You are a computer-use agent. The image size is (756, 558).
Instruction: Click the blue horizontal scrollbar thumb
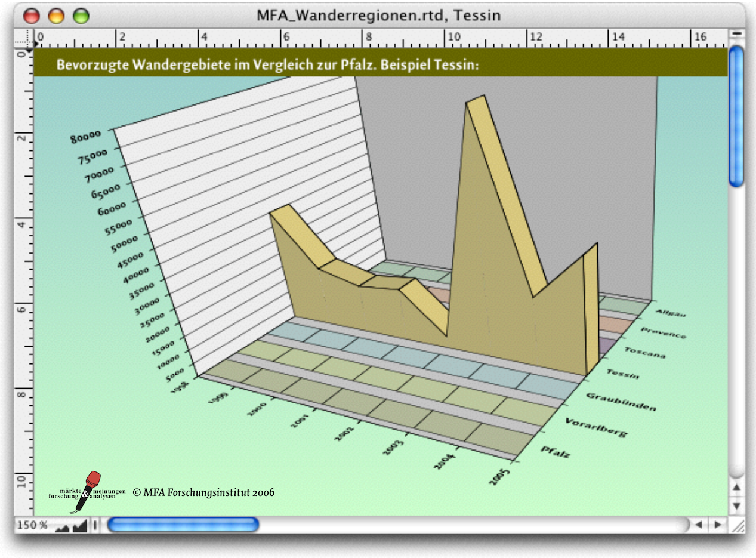[183, 525]
